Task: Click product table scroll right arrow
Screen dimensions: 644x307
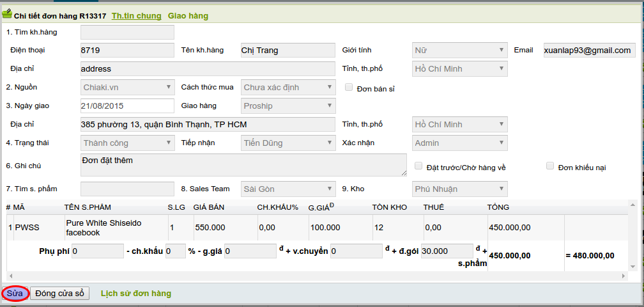Action: [x=624, y=276]
